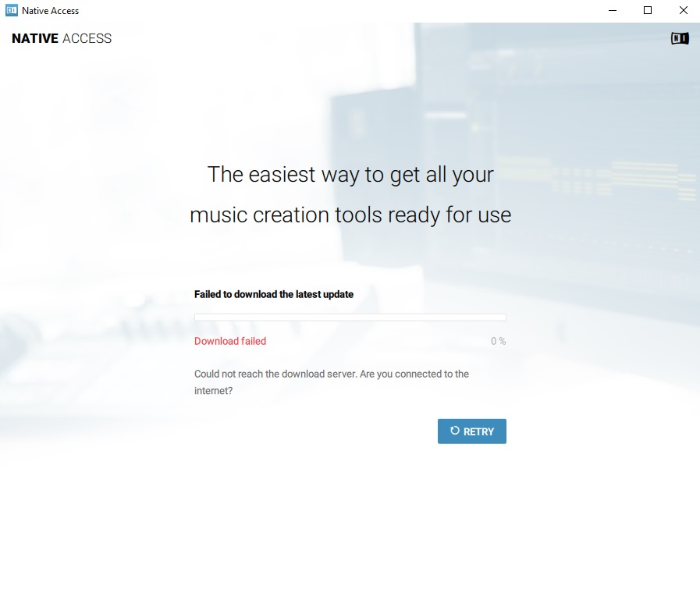Click 'Failed to download the latest update' heading
The image size is (700, 607).
point(274,294)
